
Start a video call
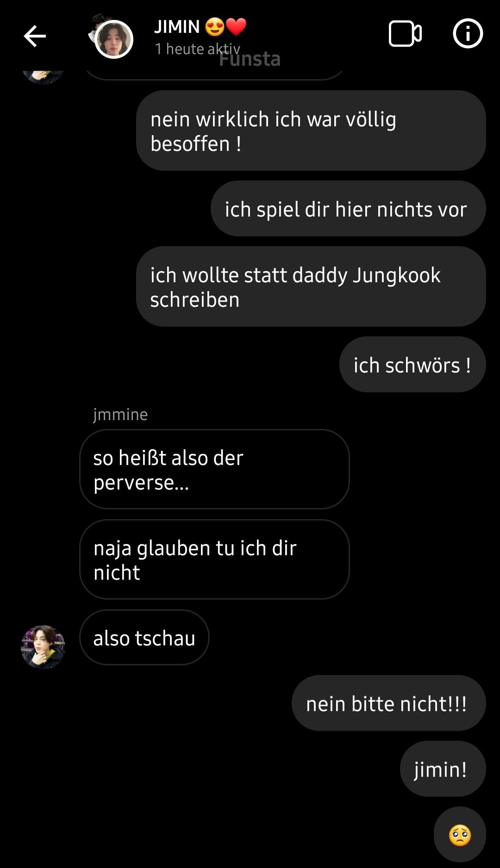(405, 34)
